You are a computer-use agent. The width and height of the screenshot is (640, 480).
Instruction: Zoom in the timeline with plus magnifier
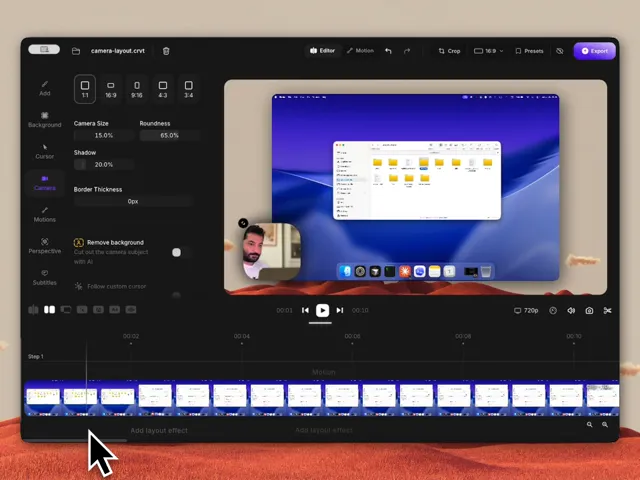pos(604,424)
